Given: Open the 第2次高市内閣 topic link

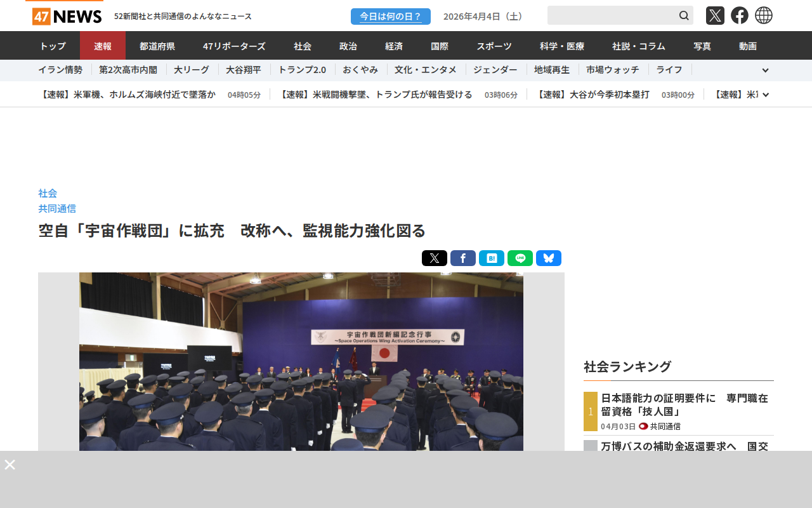Looking at the screenshot, I should point(128,70).
